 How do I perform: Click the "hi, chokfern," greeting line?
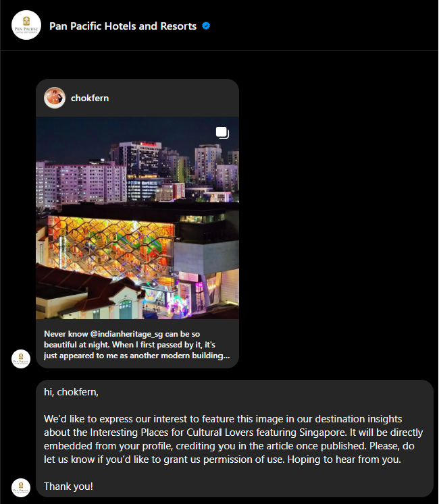pos(71,392)
